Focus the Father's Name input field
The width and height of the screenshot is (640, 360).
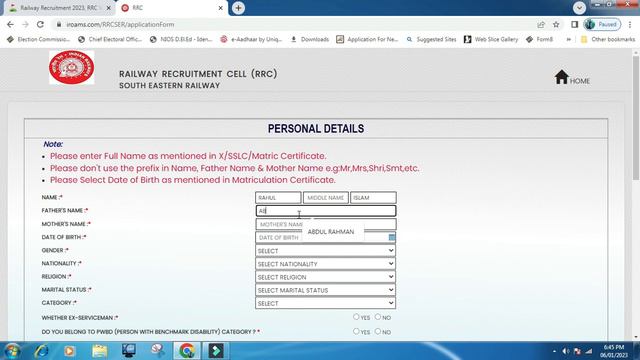326,211
